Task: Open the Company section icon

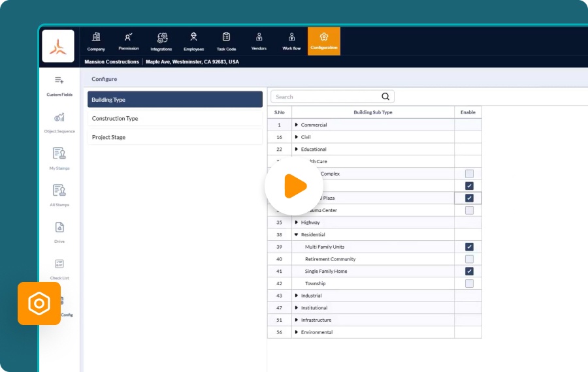Action: [x=96, y=37]
